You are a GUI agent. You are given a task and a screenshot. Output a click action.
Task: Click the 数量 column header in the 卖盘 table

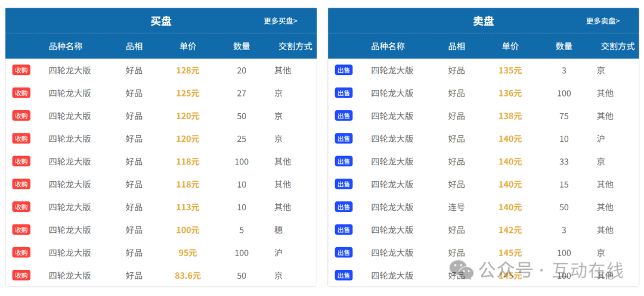(564, 46)
